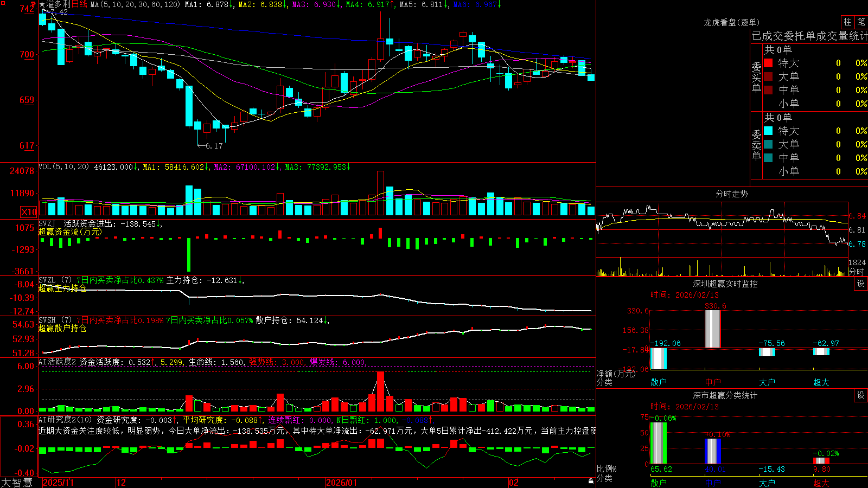The width and height of the screenshot is (868, 488).
Task: Click the 龙虎看盘(逐单) panel title
Action: [x=732, y=22]
